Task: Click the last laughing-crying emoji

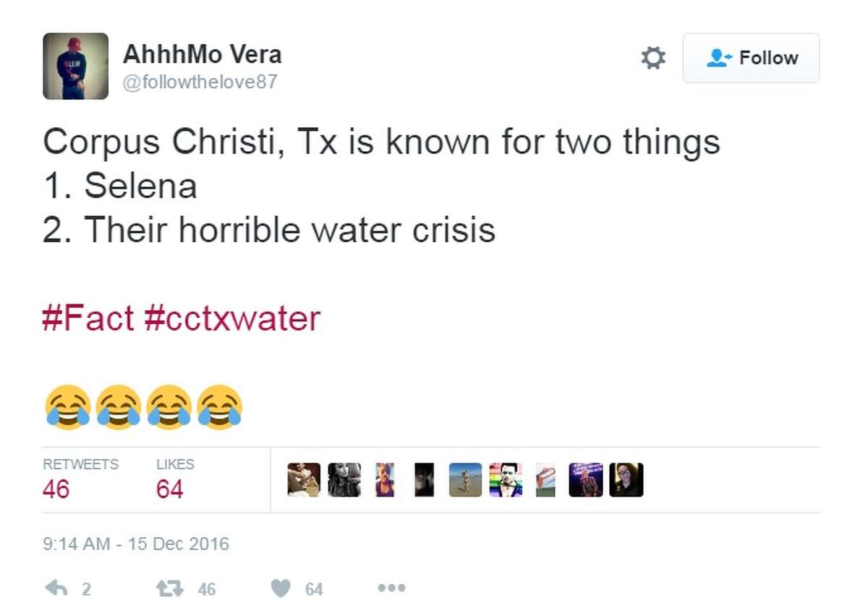Action: [219, 406]
